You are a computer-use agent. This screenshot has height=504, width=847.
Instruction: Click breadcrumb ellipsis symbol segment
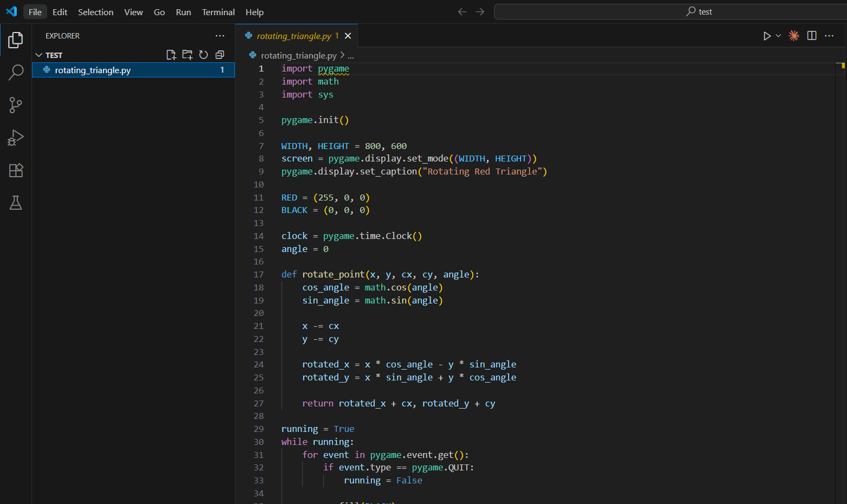point(351,56)
